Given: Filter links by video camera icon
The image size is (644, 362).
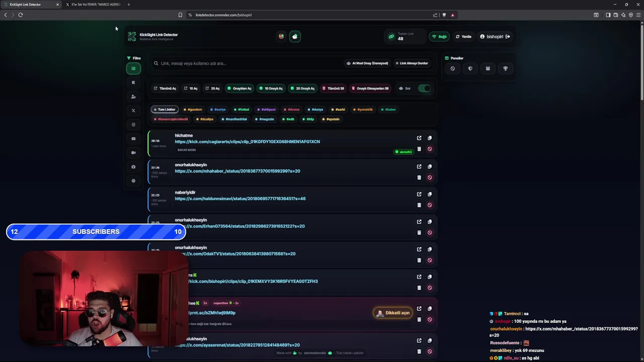Looking at the screenshot, I should [133, 152].
